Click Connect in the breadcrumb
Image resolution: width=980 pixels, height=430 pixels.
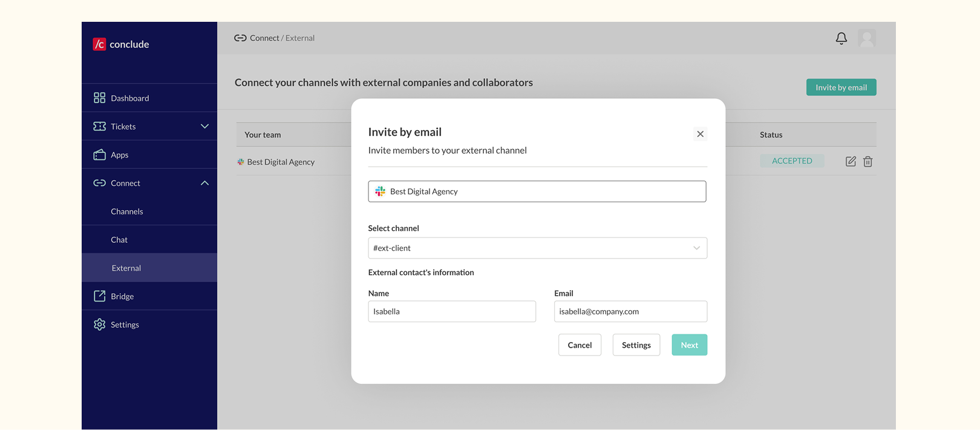tap(264, 38)
